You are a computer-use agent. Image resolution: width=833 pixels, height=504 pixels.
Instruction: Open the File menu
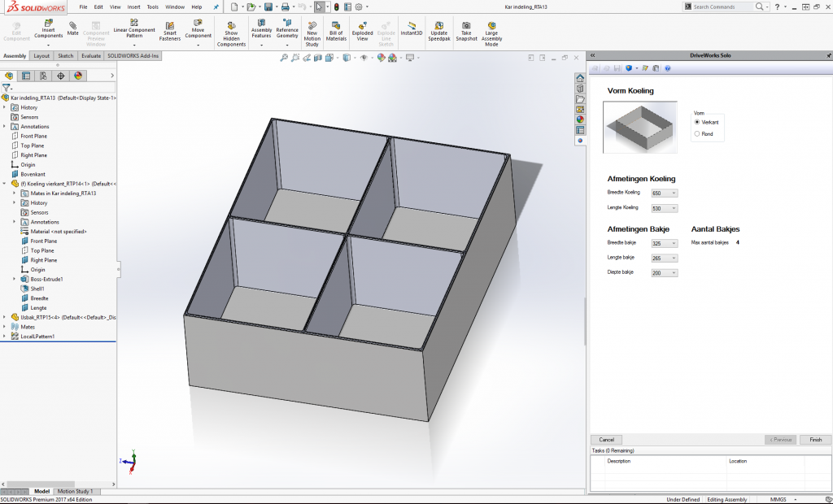[x=84, y=7]
